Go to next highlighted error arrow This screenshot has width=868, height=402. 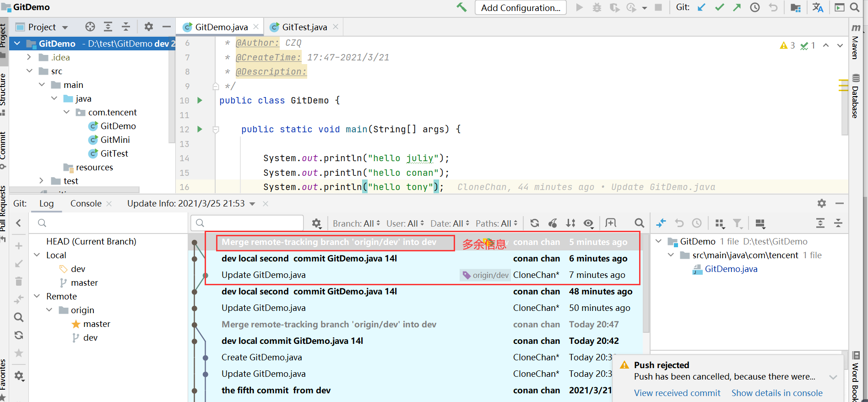click(x=840, y=45)
